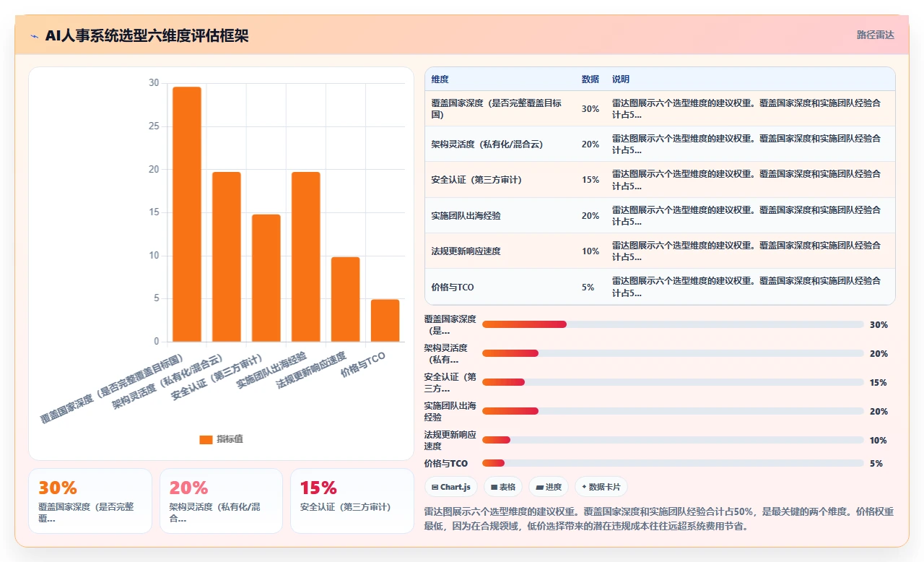Click the chart bar for 法规更新响应速度
This screenshot has height=562, width=924.
(x=346, y=299)
